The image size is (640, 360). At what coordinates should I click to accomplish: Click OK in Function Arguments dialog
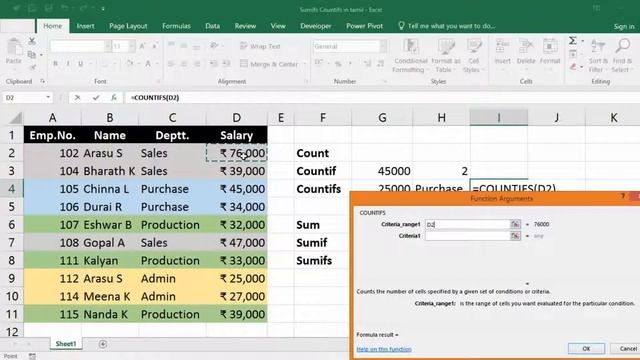(x=586, y=349)
